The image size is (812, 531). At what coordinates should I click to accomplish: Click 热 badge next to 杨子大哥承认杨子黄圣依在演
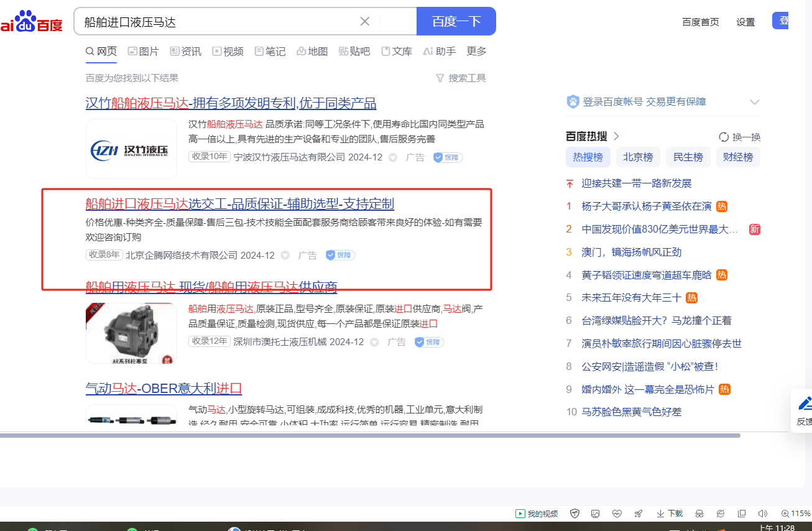point(722,206)
